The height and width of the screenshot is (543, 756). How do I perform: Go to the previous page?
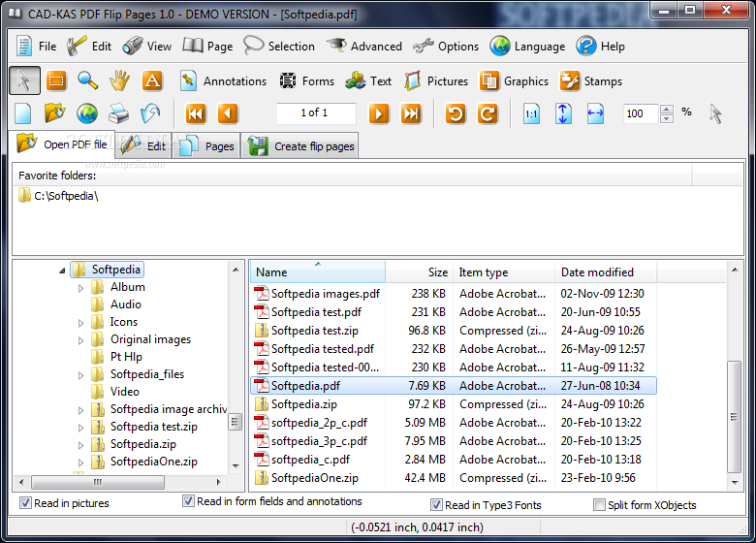[228, 113]
